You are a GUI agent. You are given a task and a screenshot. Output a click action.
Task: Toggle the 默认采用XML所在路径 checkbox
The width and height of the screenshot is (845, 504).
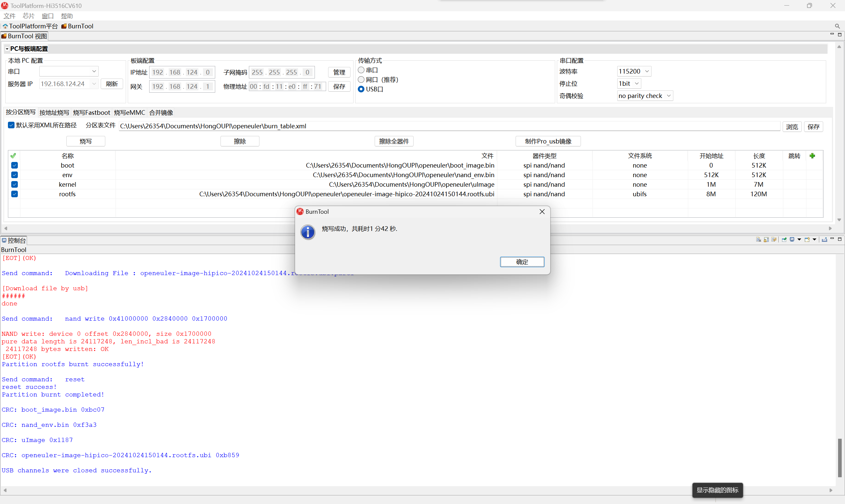(x=11, y=125)
